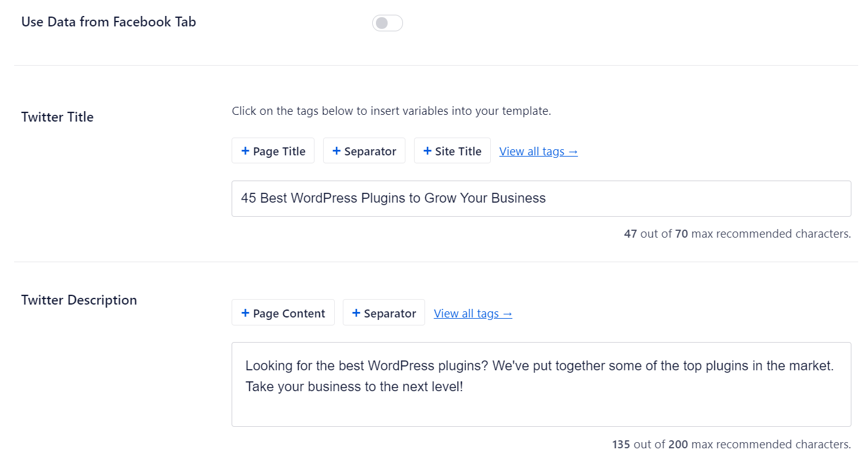
Task: Add a Separator to the Twitter Description template
Action: coord(383,313)
